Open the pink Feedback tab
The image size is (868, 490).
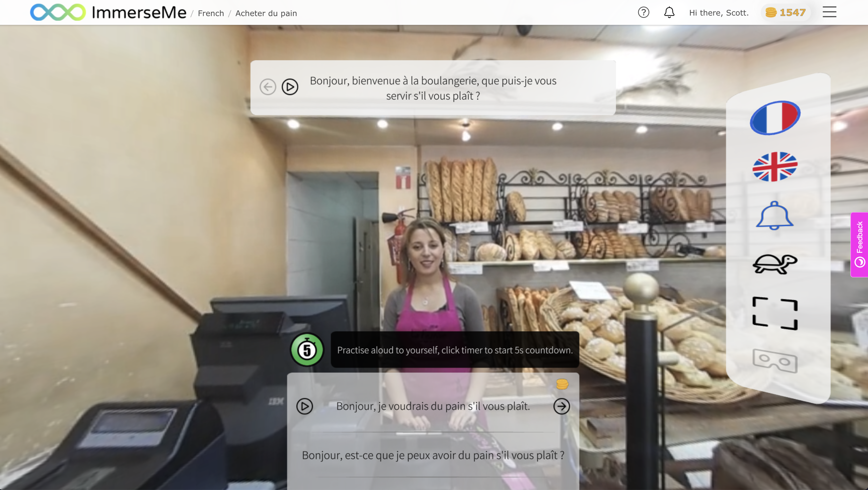point(859,244)
